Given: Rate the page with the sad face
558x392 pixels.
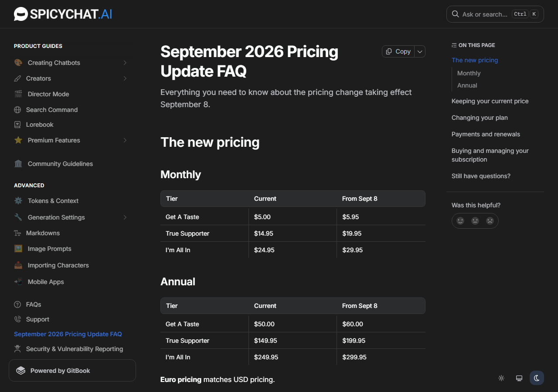Looking at the screenshot, I should 490,221.
